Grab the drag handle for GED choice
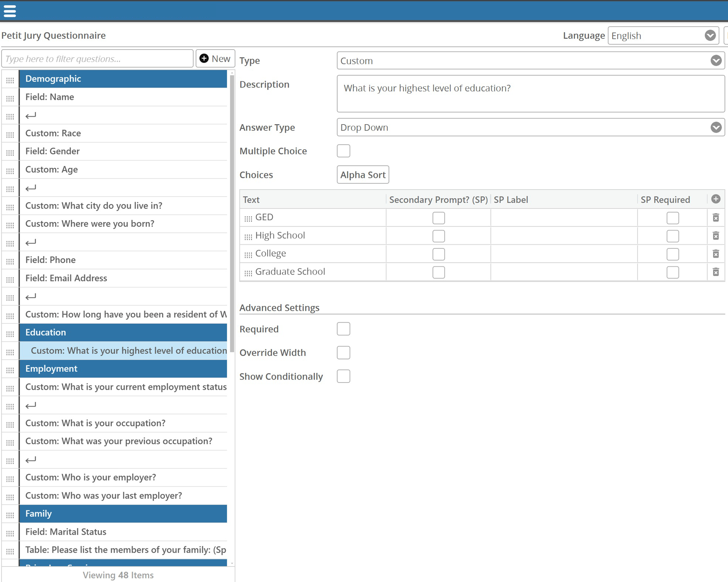Image resolution: width=728 pixels, height=582 pixels. click(x=248, y=218)
